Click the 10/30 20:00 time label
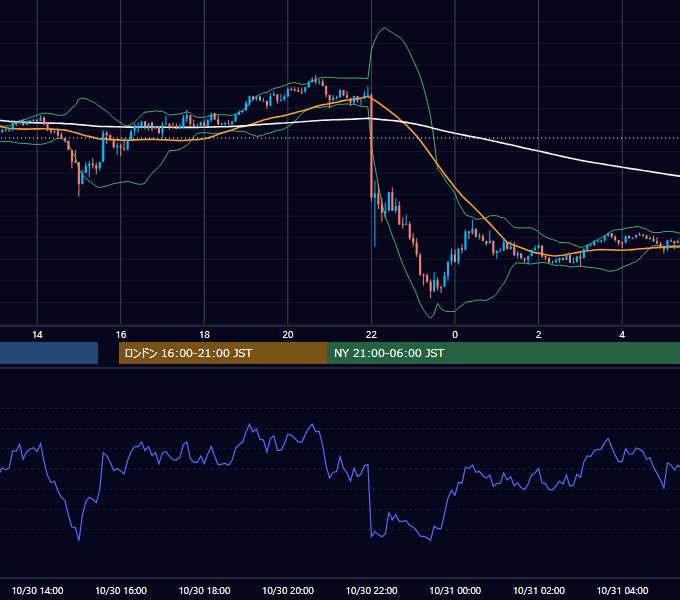680x600 pixels. point(288,591)
